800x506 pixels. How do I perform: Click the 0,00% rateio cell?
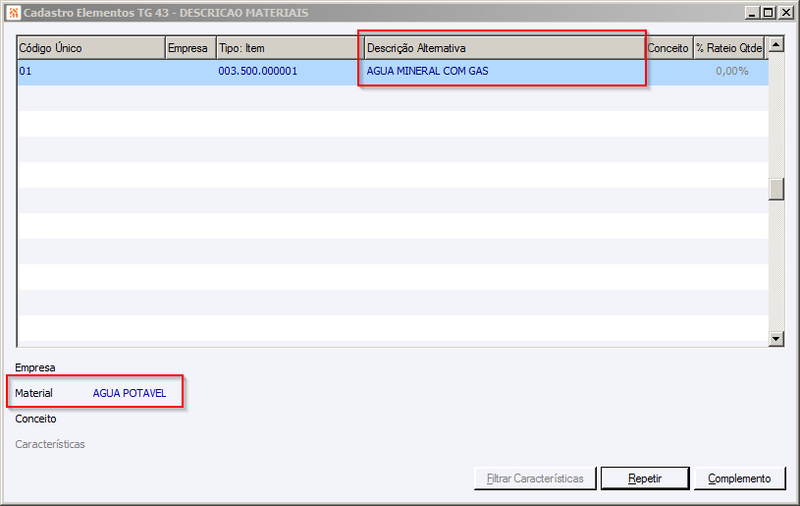(x=732, y=71)
